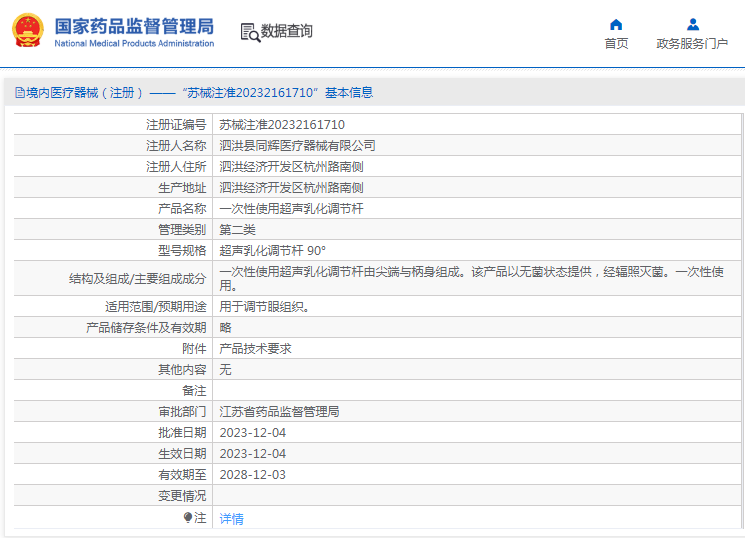Click the 产品名称 label
Screen dimensions: 745x538
(x=182, y=209)
